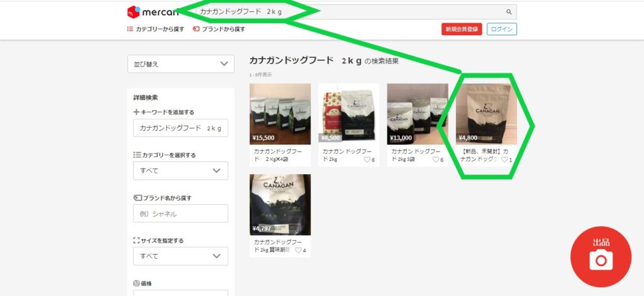Expand the size すべて dropdown
The height and width of the screenshot is (296, 644).
180,256
